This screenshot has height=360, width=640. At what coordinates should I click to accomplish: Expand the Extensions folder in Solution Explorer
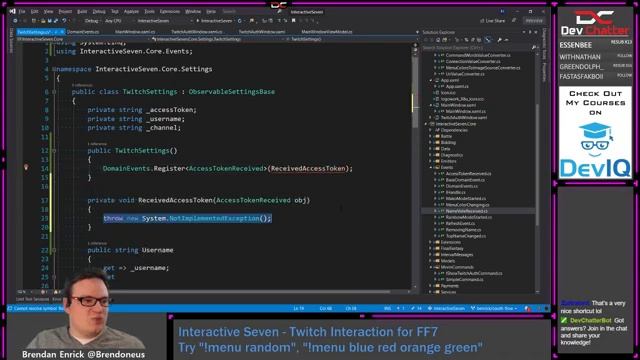[x=431, y=242]
